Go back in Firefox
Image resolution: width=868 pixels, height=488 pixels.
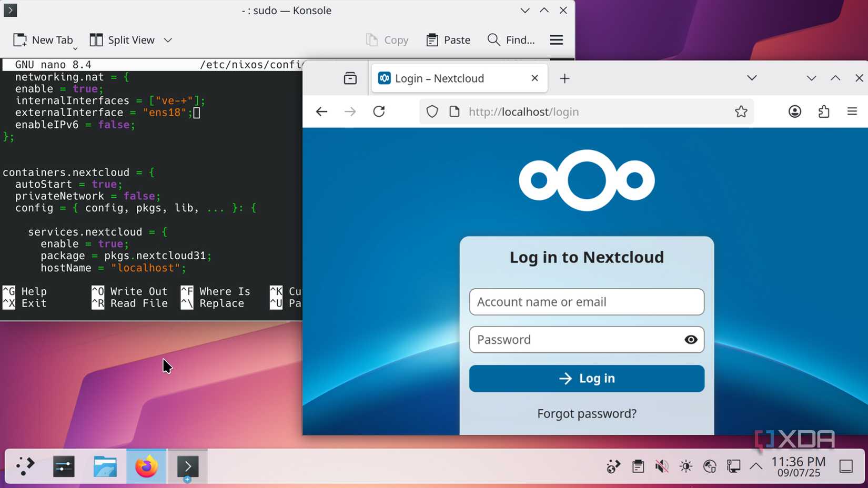(x=321, y=111)
